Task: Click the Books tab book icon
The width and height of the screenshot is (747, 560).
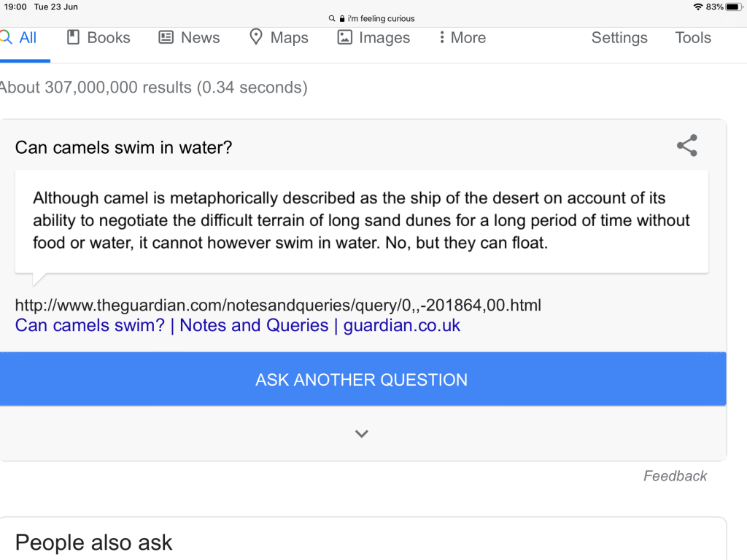Action: click(73, 37)
